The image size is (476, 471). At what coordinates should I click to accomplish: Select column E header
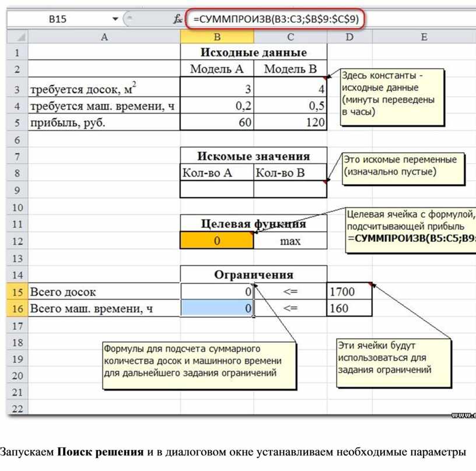pyautogui.click(x=424, y=37)
